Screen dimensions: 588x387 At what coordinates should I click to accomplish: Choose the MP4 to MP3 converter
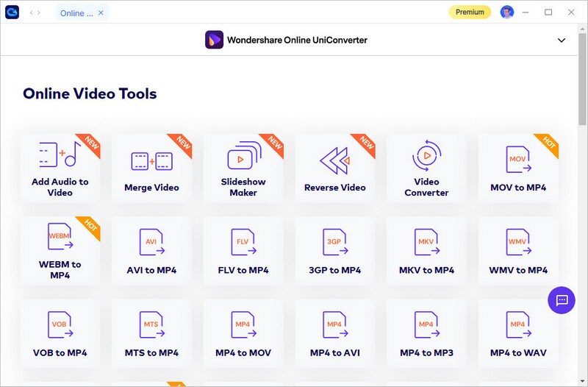(x=426, y=333)
